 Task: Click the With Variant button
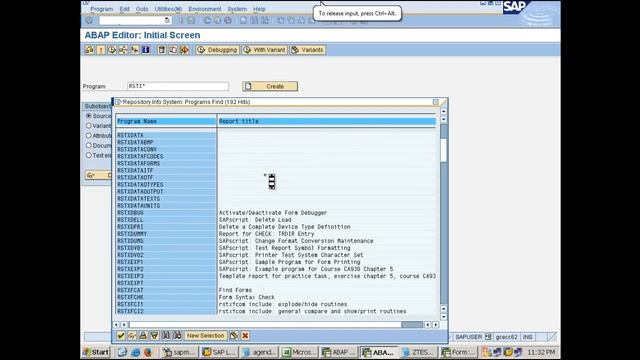point(264,50)
